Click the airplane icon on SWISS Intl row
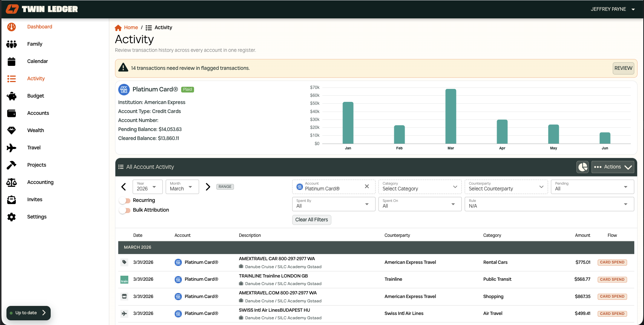644x325 pixels. 124,313
